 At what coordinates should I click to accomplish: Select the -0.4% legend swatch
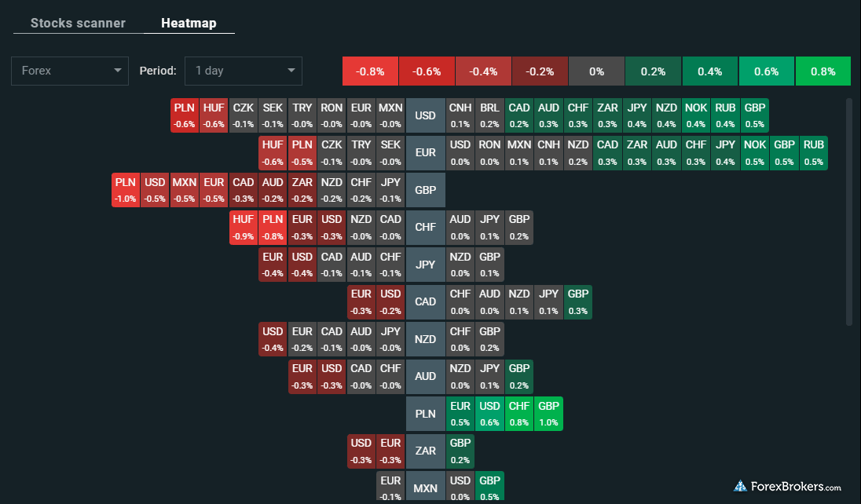(483, 71)
